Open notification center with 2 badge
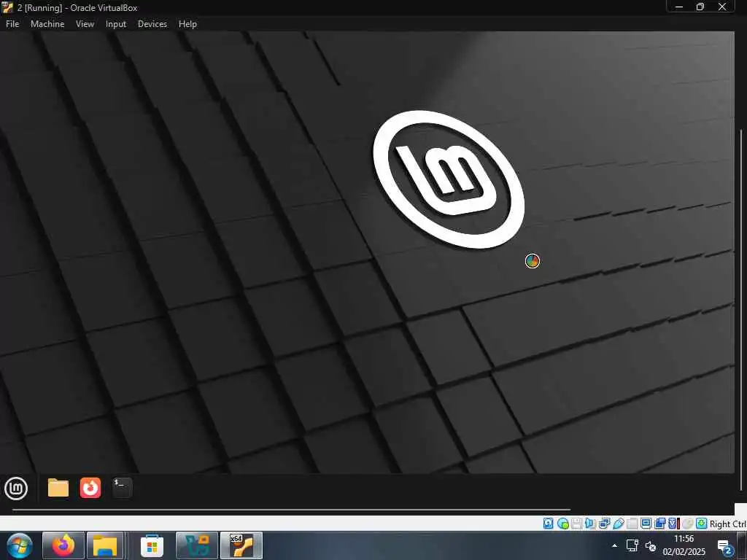 (726, 547)
